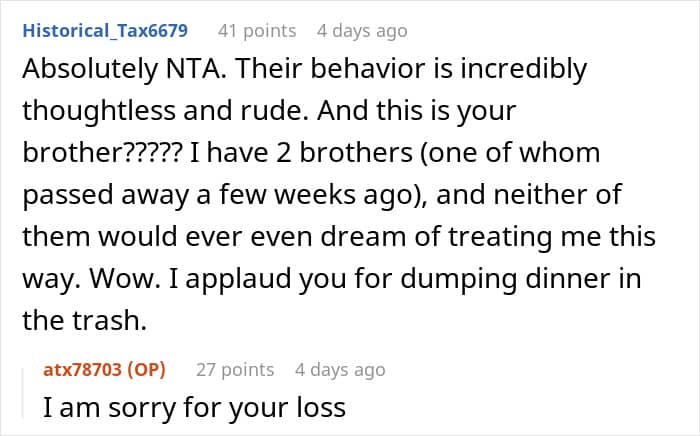The image size is (700, 436).
Task: Open the top comment's '4 days ago' permalink
Action: click(x=362, y=31)
